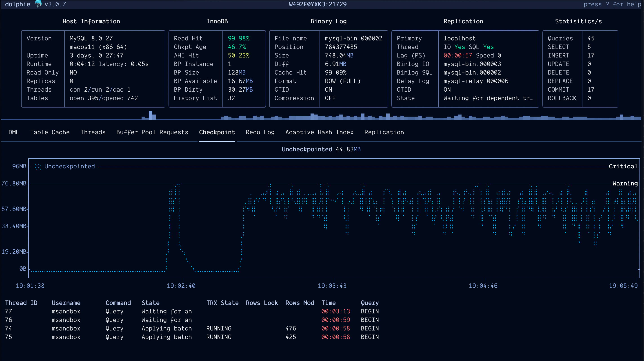Select the Threads tab
The height and width of the screenshot is (361, 644).
point(93,132)
